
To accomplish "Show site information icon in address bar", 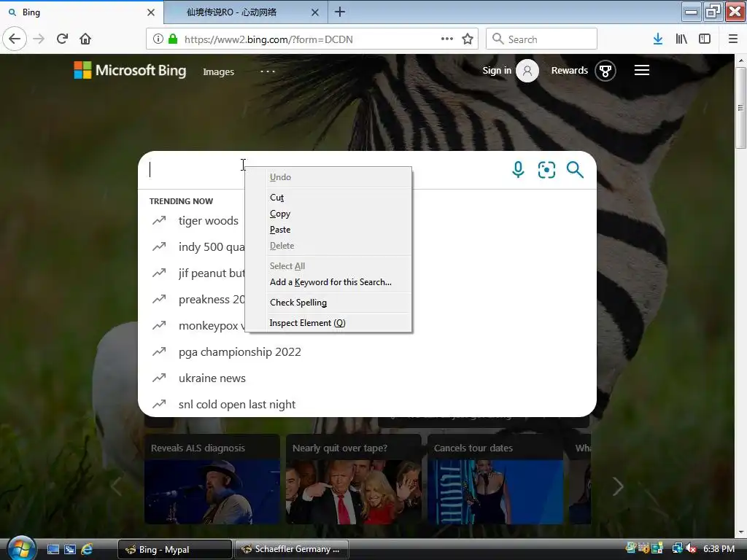I will coord(158,39).
